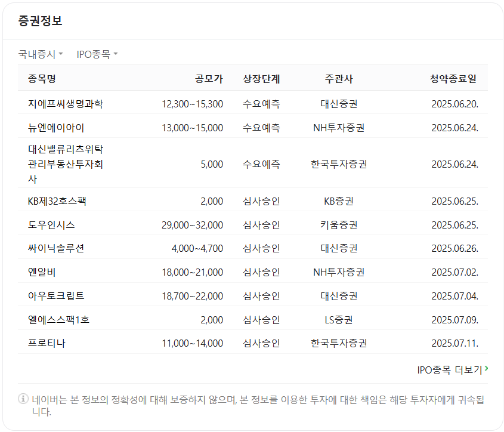Click 심사승인 in 도우인시스 row
This screenshot has width=504, height=432.
click(x=261, y=225)
